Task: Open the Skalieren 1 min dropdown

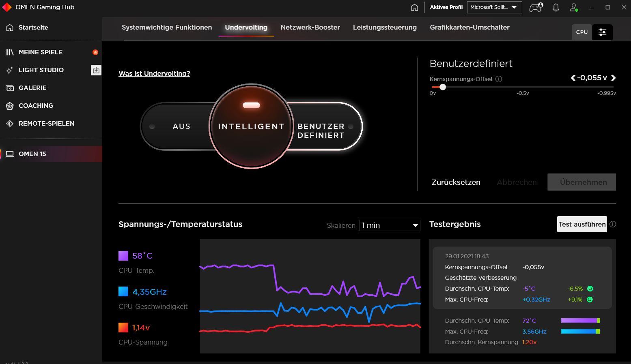Action: (390, 225)
